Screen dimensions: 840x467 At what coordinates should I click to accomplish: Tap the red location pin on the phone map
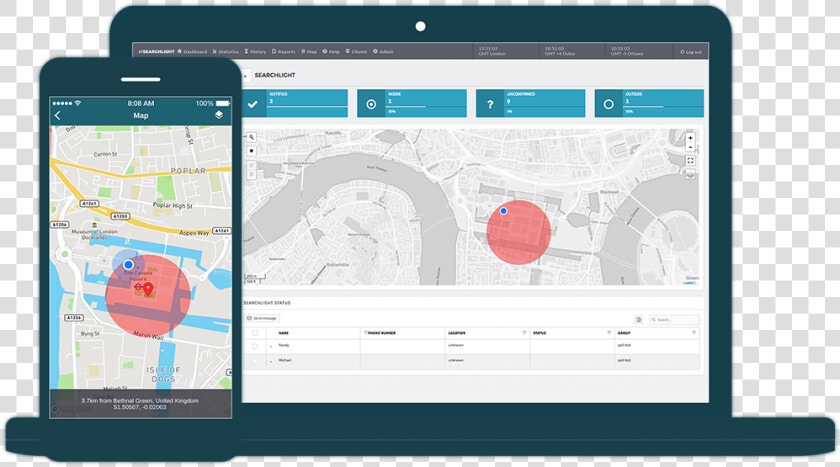click(148, 289)
